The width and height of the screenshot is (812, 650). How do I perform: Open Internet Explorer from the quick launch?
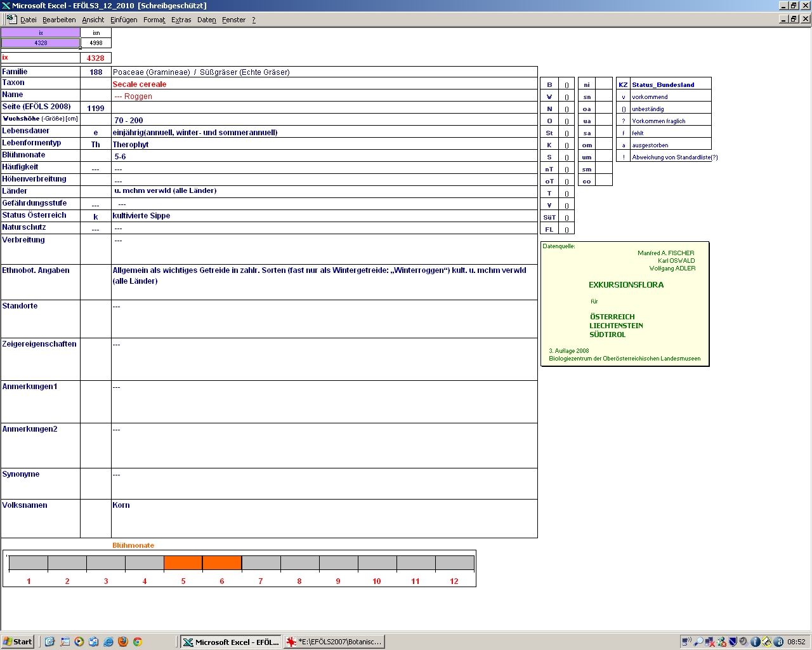108,642
